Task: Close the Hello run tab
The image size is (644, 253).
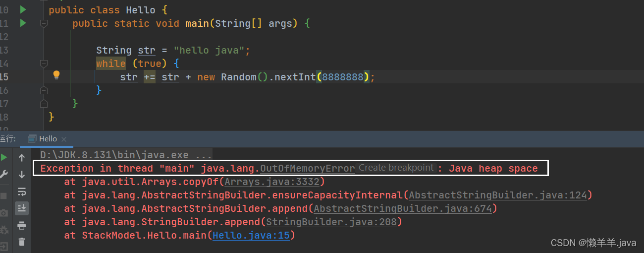Action: 64,139
